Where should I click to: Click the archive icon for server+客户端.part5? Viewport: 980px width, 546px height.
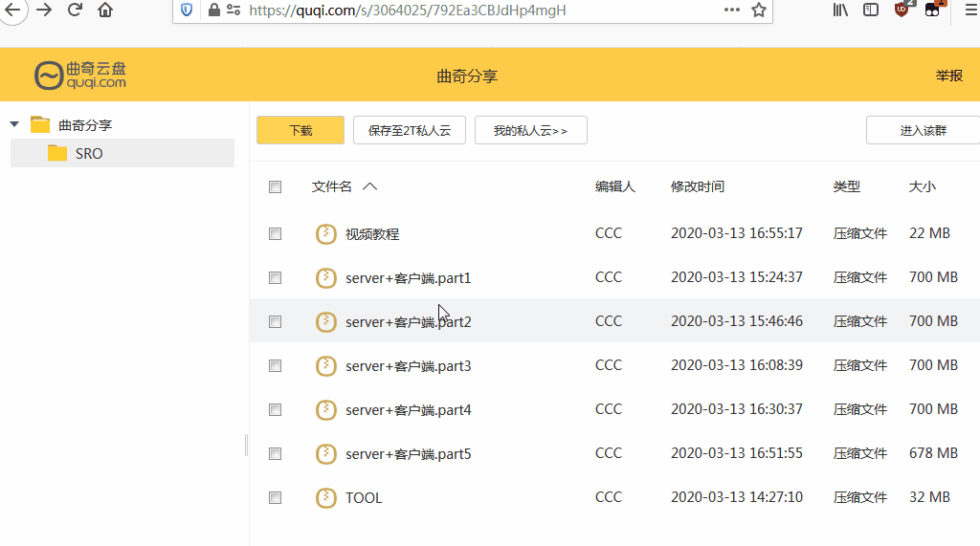325,454
